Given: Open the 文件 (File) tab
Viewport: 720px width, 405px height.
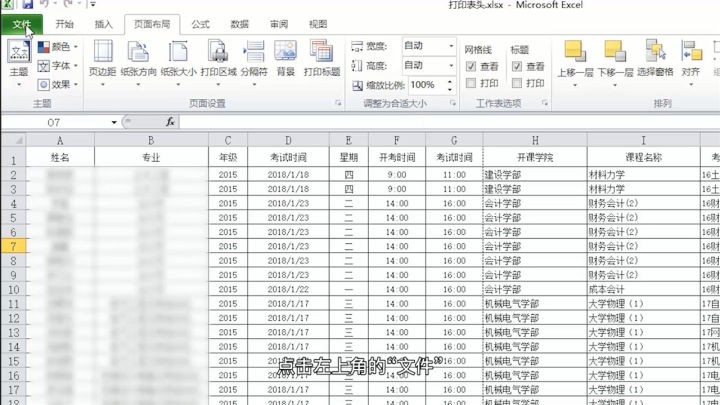Looking at the screenshot, I should [22, 24].
